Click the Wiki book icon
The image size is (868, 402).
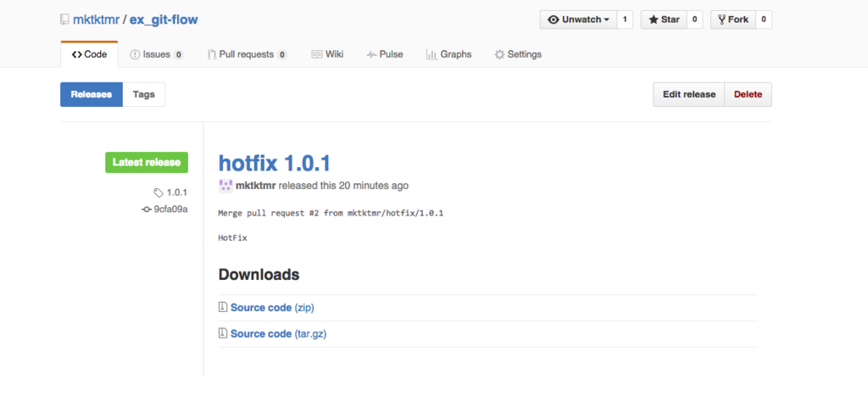pyautogui.click(x=317, y=54)
